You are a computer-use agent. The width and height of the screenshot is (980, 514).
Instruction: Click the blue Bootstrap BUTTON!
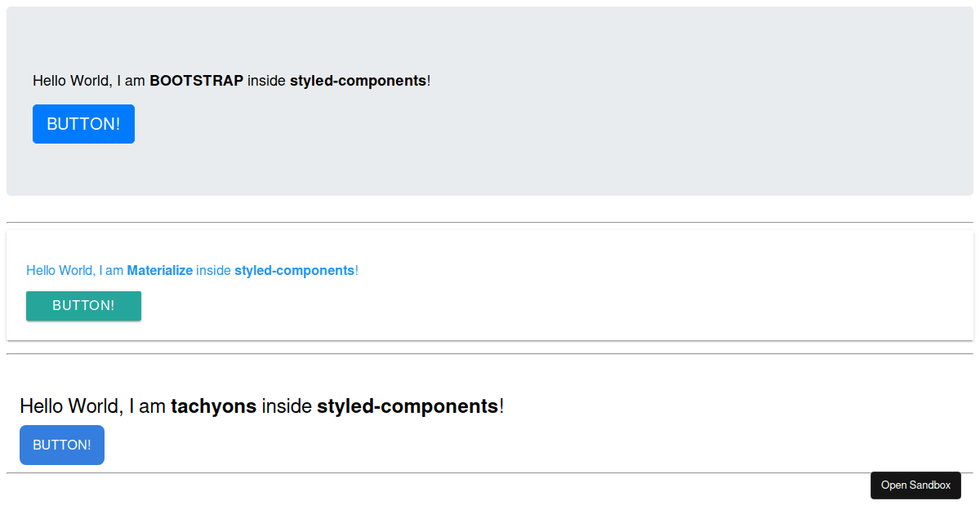83,123
